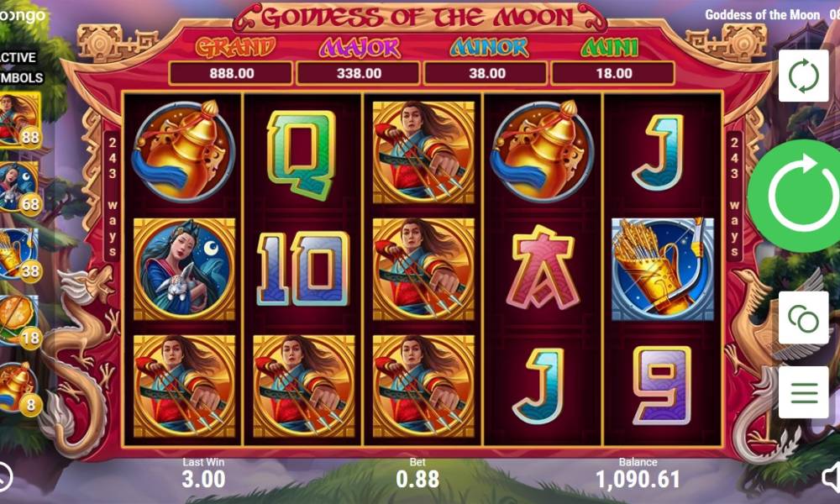Viewport: 840px width, 504px height.
Task: Click the GRAND jackpot value 888.00
Action: (231, 73)
